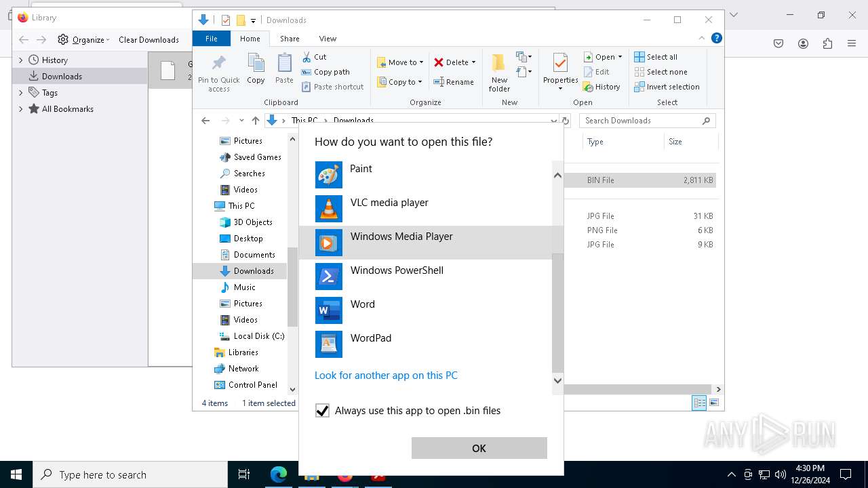Expand History in Library window
Screen dimensions: 868x488
(21, 60)
